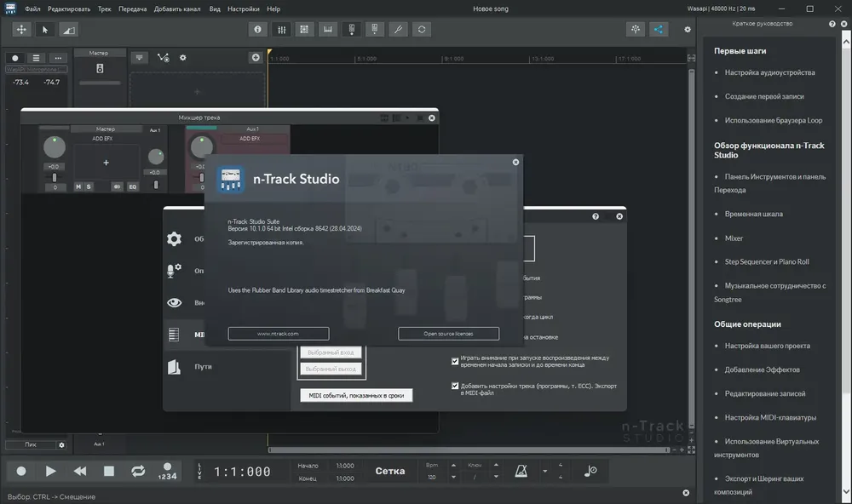The width and height of the screenshot is (852, 504).
Task: Adjust Master pan knob in mixer
Action: [54, 147]
